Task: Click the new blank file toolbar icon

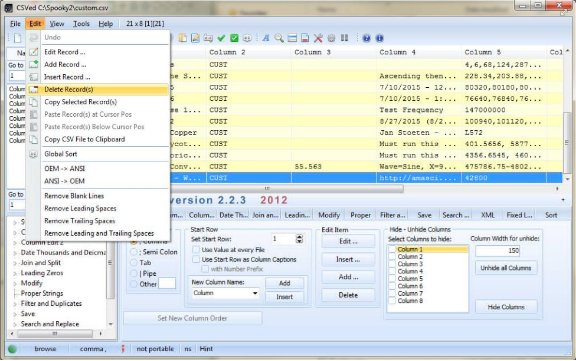Action: [x=17, y=38]
